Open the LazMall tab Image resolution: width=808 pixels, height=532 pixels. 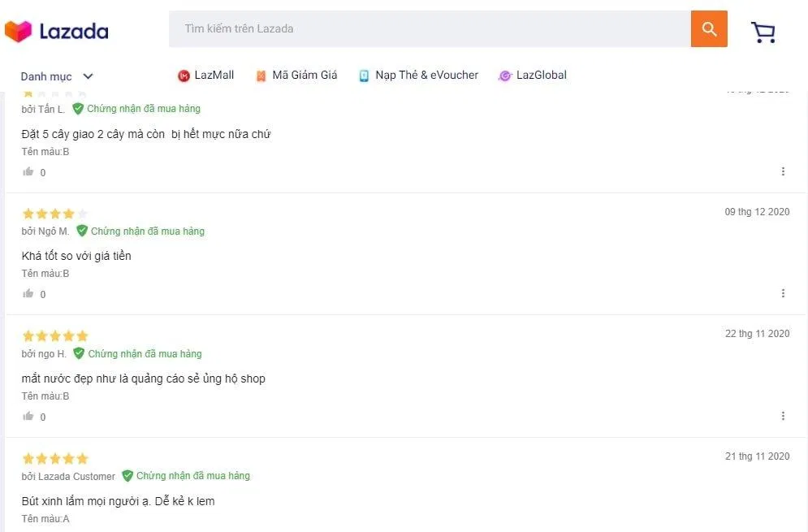click(205, 76)
